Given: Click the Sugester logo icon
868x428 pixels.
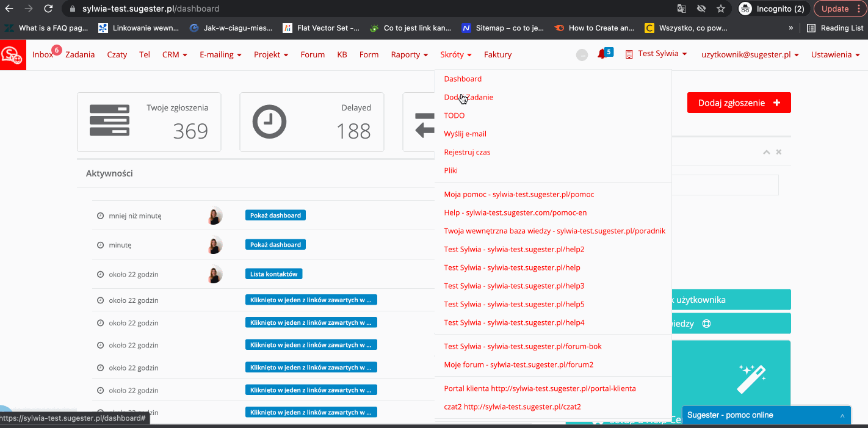Looking at the screenshot, I should point(13,55).
